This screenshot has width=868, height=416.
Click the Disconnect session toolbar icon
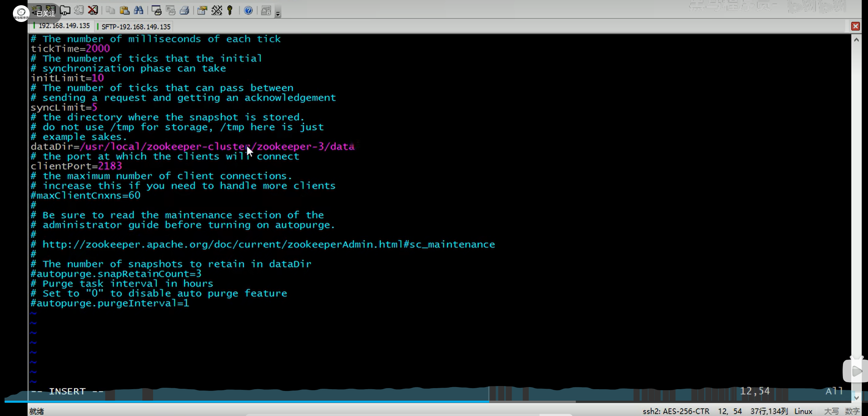(93, 10)
